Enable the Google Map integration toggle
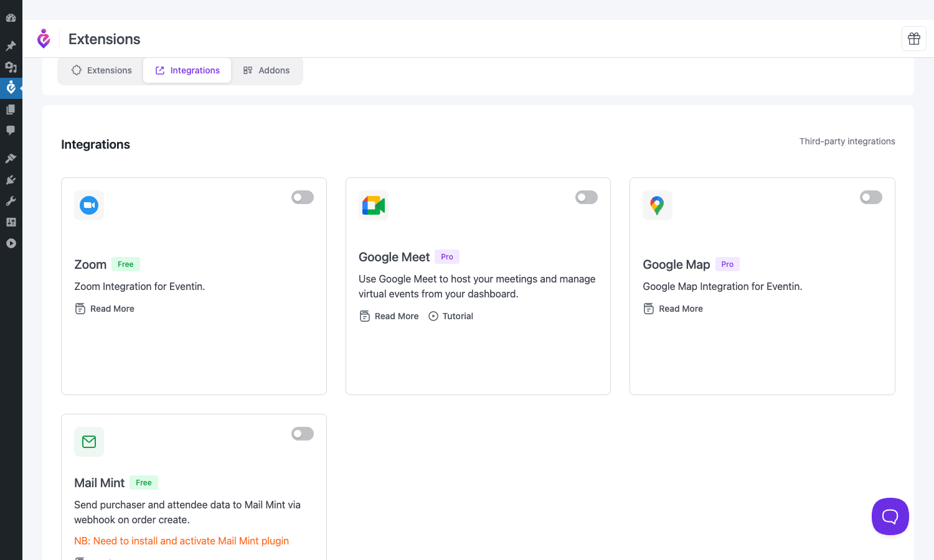Viewport: 934px width, 560px height. (x=871, y=197)
